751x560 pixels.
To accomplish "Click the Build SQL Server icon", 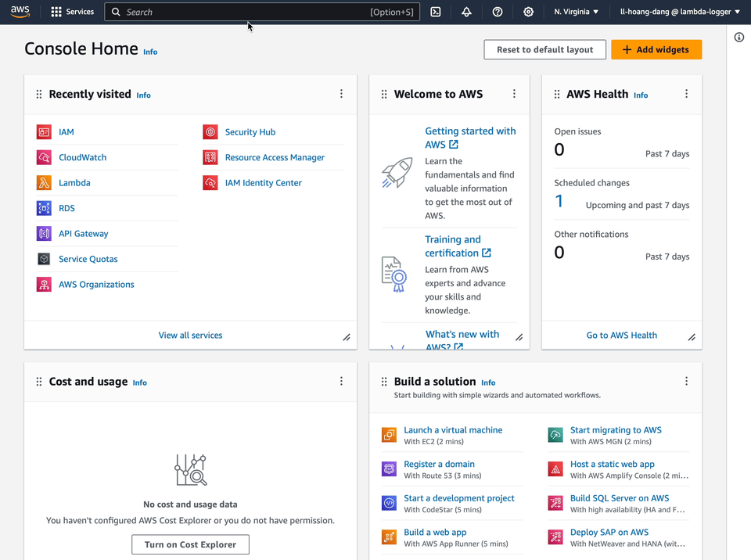I will point(555,503).
